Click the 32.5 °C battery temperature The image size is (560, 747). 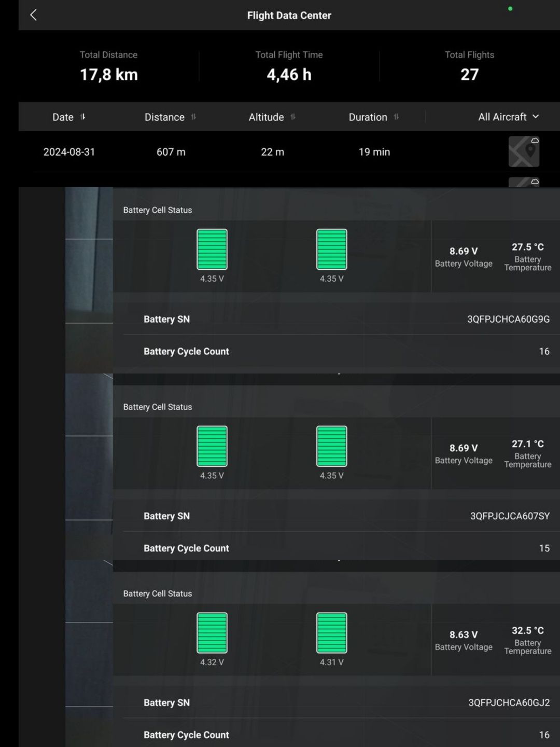click(528, 631)
